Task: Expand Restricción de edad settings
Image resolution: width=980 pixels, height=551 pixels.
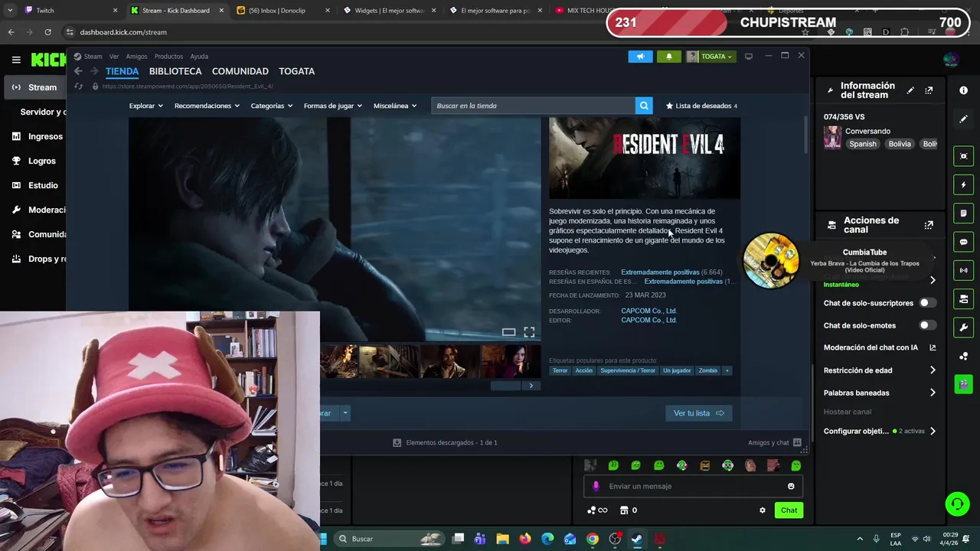Action: click(x=879, y=370)
